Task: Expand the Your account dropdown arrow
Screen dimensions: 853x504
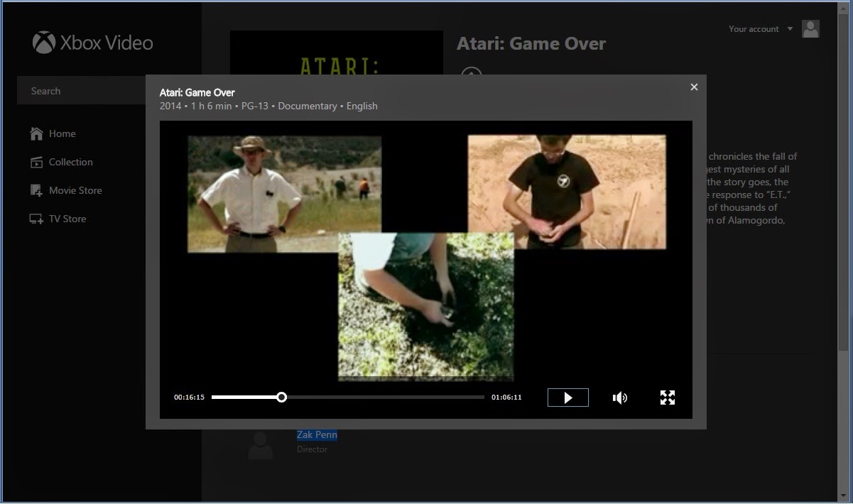Action: tap(790, 29)
